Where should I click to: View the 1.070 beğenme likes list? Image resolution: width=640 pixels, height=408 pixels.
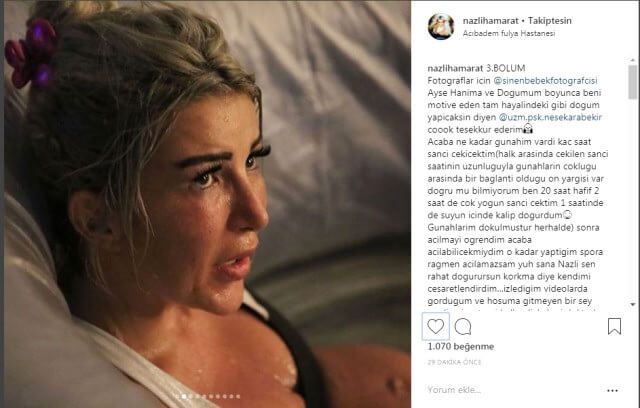tap(460, 346)
